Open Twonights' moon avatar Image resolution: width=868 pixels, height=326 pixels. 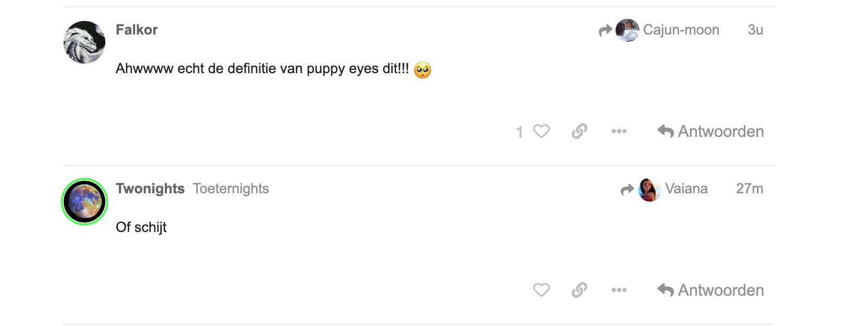[85, 202]
